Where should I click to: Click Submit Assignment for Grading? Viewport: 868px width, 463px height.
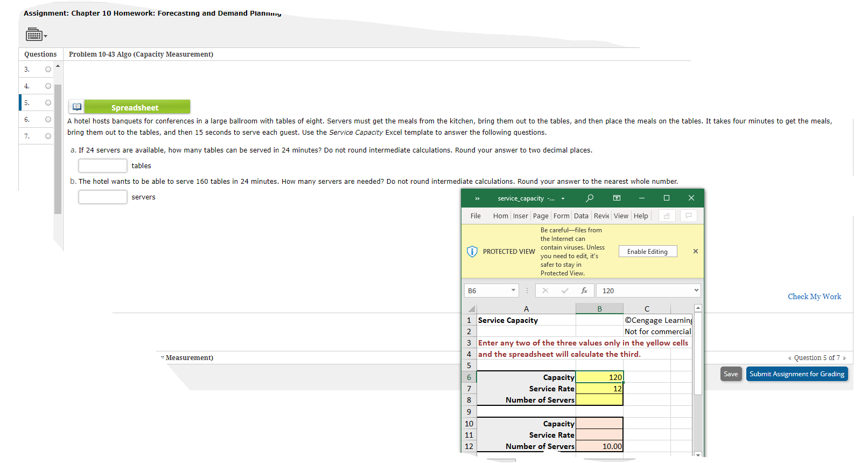click(797, 374)
